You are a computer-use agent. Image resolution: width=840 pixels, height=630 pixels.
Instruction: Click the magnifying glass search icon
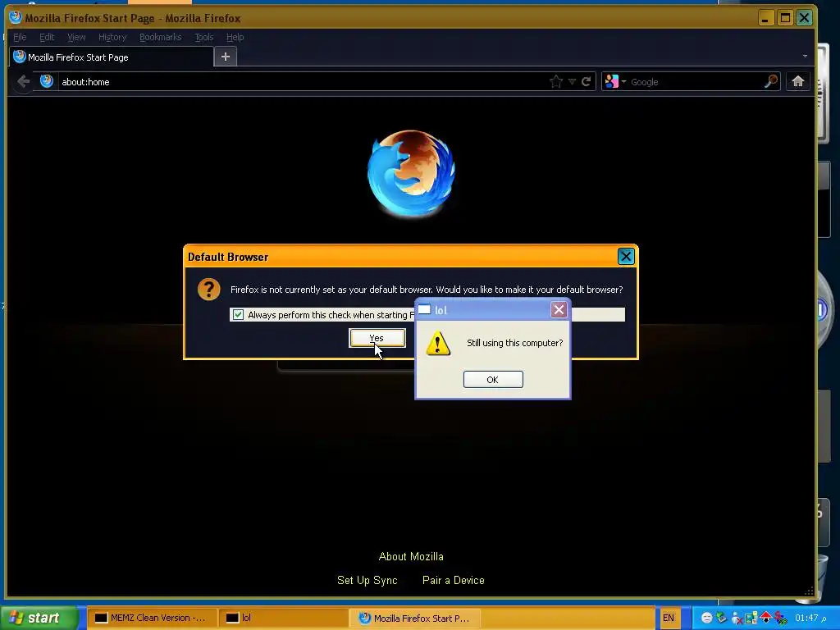tap(770, 81)
